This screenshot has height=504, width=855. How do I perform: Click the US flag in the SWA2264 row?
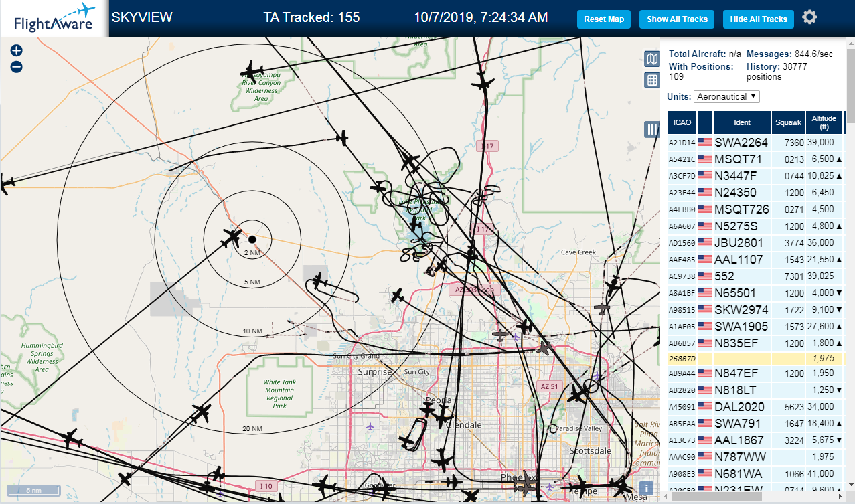tap(705, 142)
